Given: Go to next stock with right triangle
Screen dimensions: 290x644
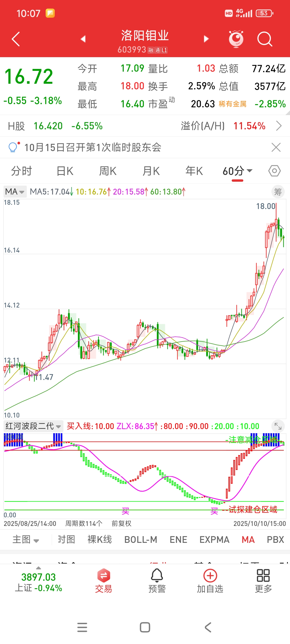Looking at the screenshot, I should point(206,39).
